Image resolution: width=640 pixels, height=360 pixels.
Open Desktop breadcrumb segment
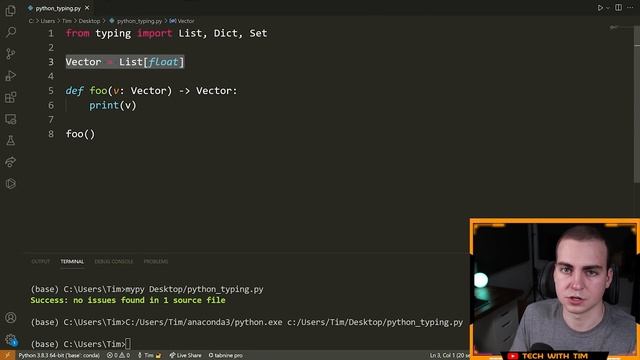89,21
